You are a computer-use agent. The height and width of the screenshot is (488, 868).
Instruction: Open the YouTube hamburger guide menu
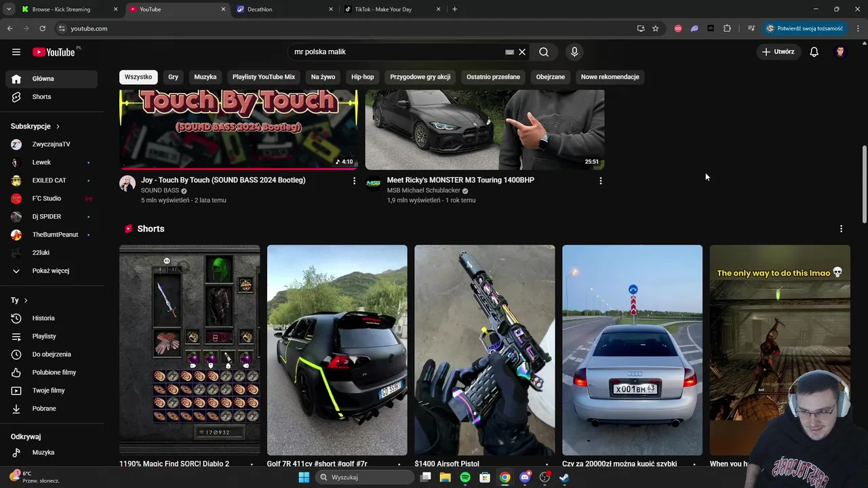click(16, 52)
